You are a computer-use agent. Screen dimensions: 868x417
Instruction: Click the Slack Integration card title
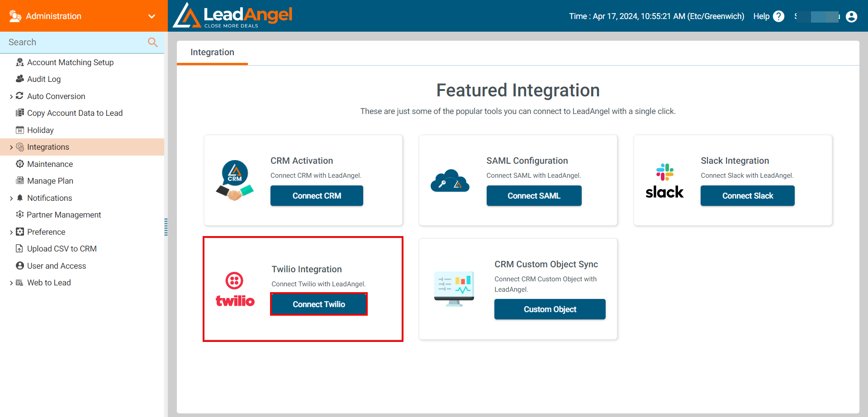pos(735,161)
